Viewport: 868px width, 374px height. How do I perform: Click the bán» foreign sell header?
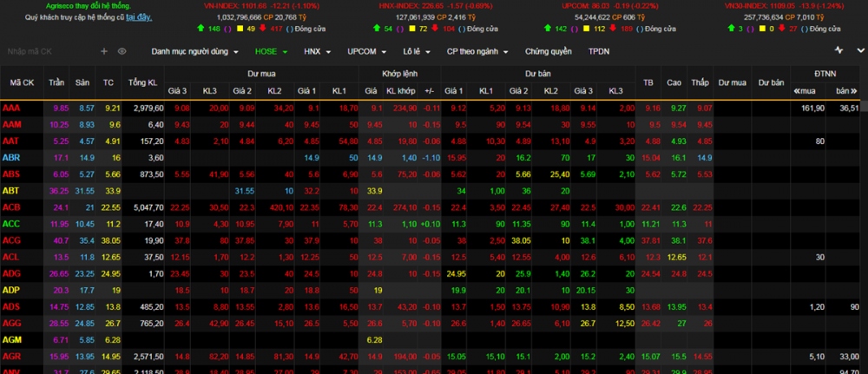[846, 91]
